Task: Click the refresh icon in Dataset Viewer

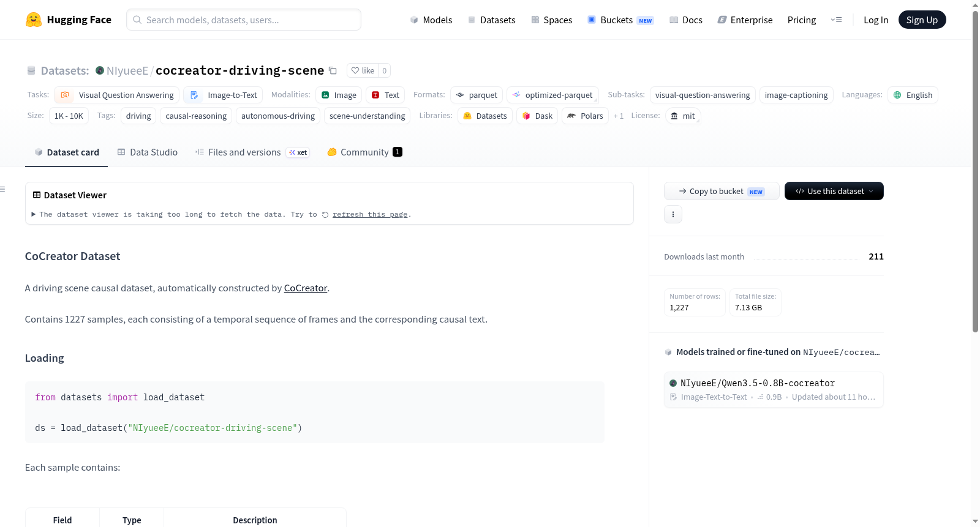Action: point(325,215)
